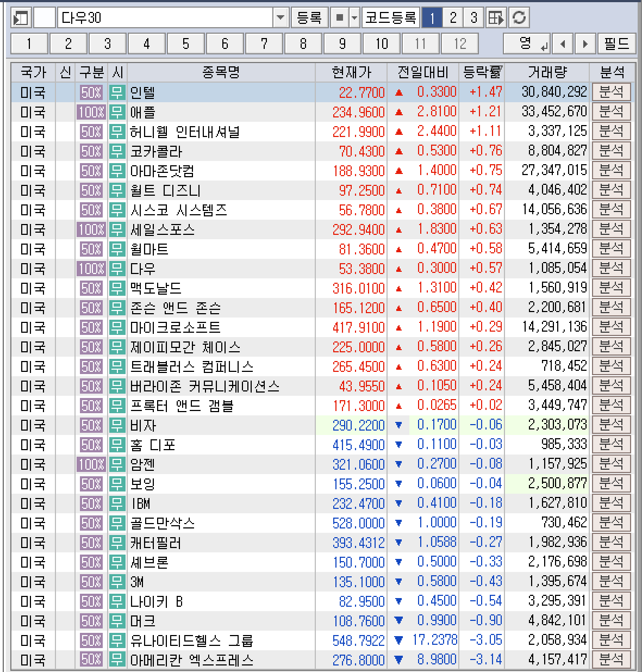Click the 100% badge for 애플
The image size is (642, 672).
(91, 112)
